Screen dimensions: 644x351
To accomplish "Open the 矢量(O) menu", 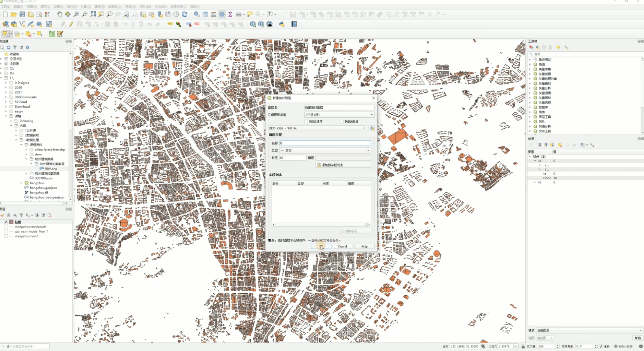I will (x=86, y=6).
